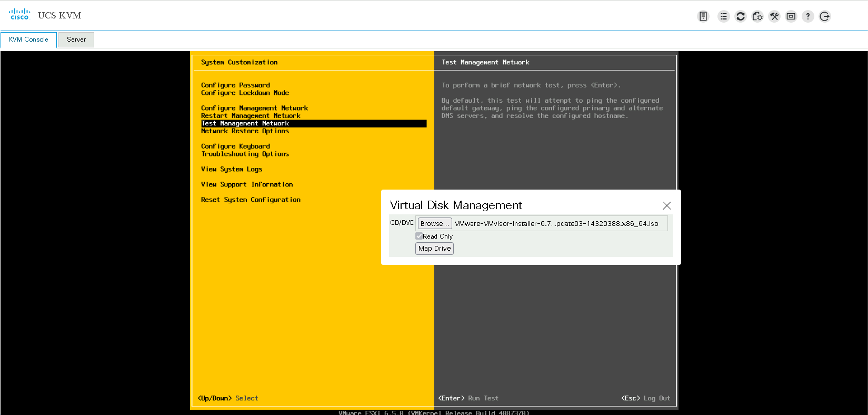Switch to the Server tab
This screenshot has height=415, width=868.
coord(76,39)
